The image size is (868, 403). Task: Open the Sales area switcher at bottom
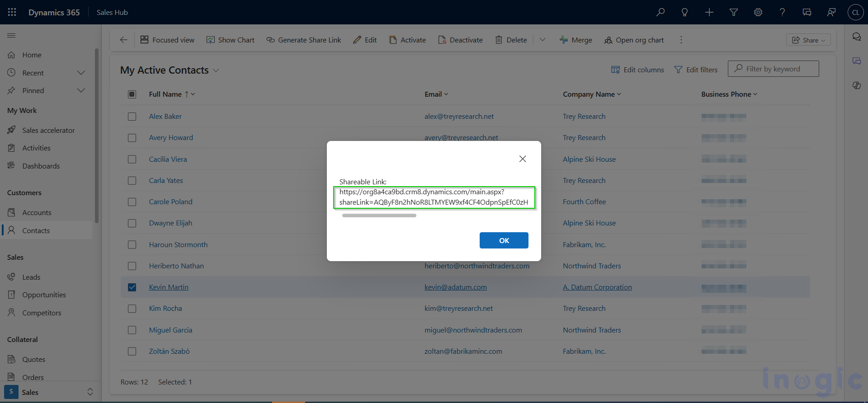pyautogui.click(x=49, y=392)
